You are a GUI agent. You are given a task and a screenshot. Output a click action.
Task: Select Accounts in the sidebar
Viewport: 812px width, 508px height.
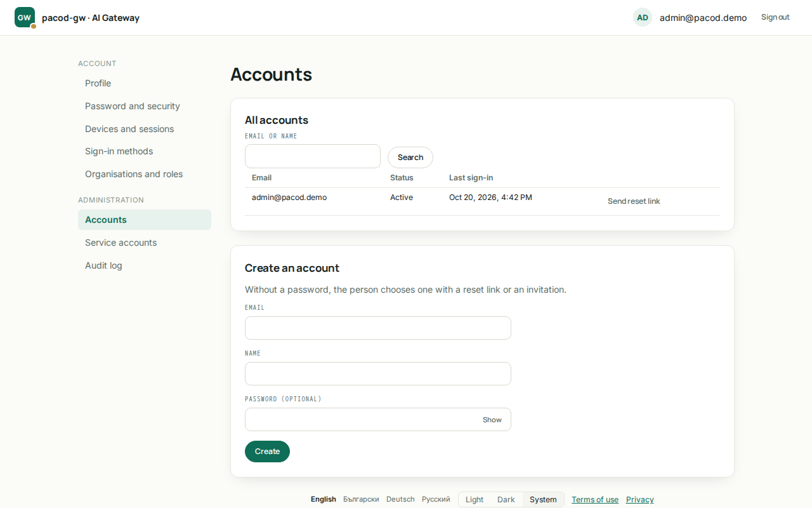point(145,220)
